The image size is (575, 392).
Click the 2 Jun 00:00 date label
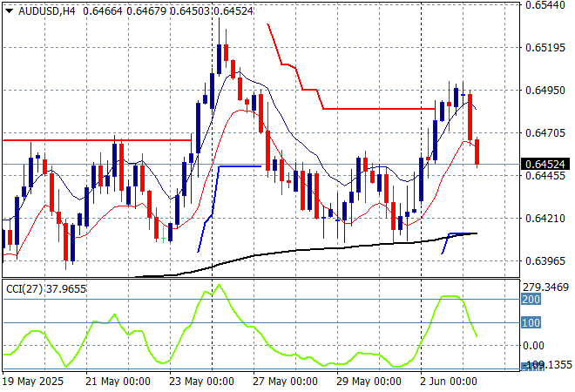click(449, 382)
